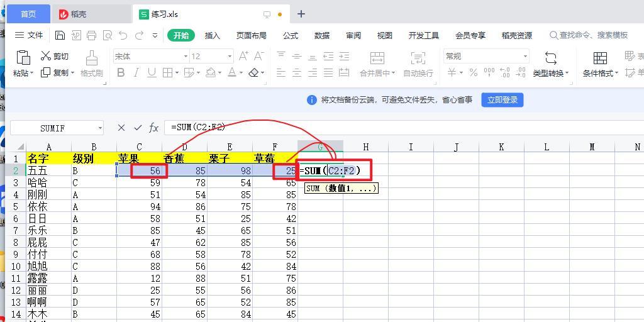Click the decrease decimal places icon
Screen dimensions: 644x322
pos(521,73)
